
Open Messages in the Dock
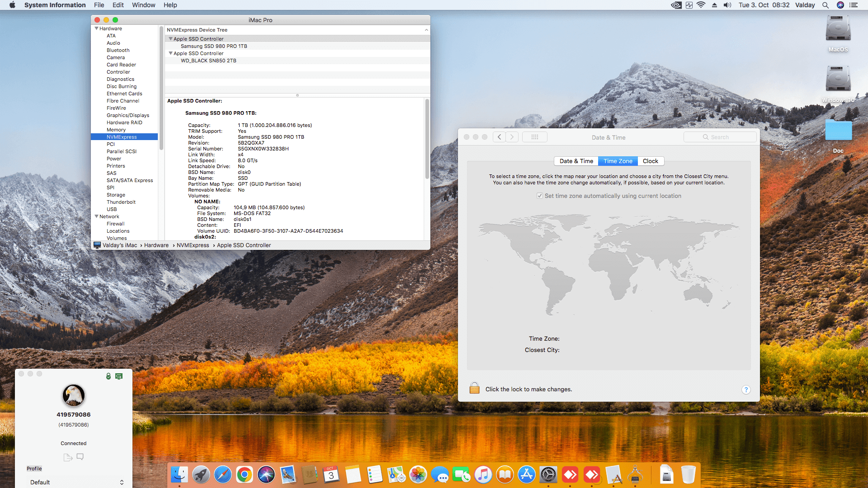tap(440, 475)
